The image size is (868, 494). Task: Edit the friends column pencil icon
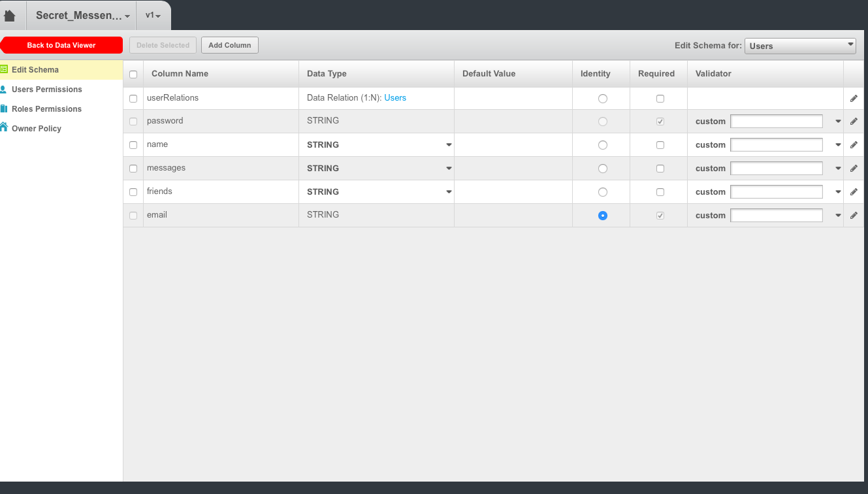pyautogui.click(x=854, y=192)
